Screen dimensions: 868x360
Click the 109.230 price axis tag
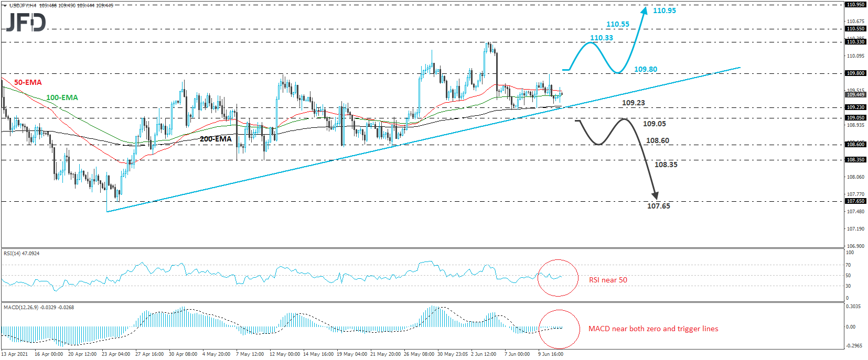tap(855, 107)
